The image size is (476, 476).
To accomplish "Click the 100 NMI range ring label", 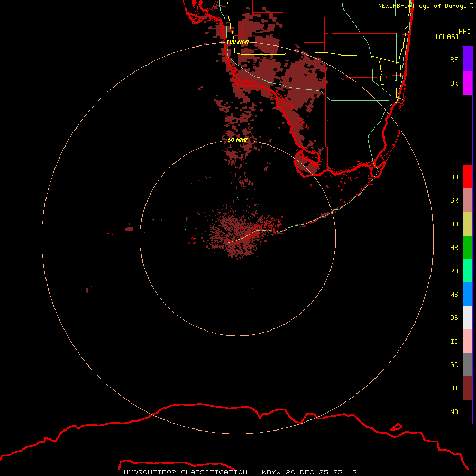I will tap(237, 42).
